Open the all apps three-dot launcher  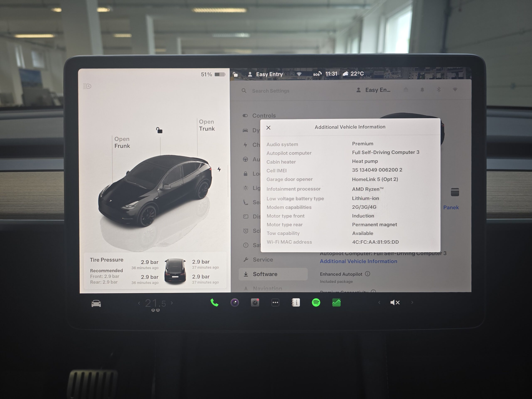(x=275, y=303)
